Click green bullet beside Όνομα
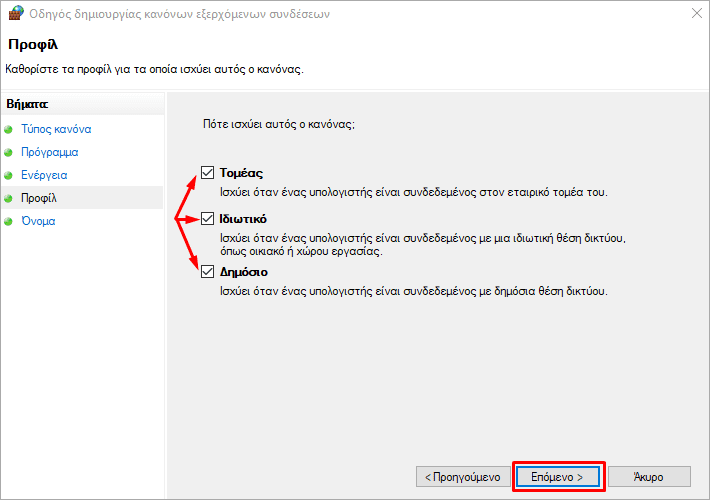Viewport: 710px width, 500px height. (8, 221)
